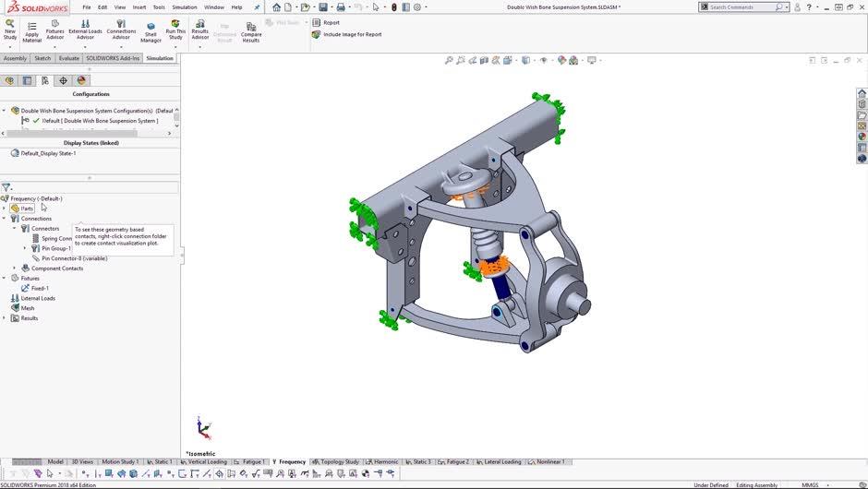Click the Save icon in the top toolbar
The width and height of the screenshot is (868, 489).
click(323, 7)
